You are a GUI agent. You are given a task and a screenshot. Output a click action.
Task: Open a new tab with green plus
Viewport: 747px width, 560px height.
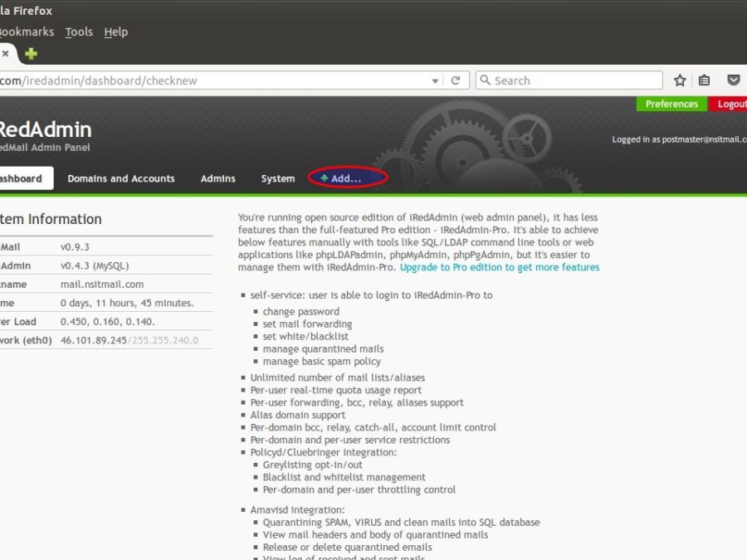click(x=31, y=54)
